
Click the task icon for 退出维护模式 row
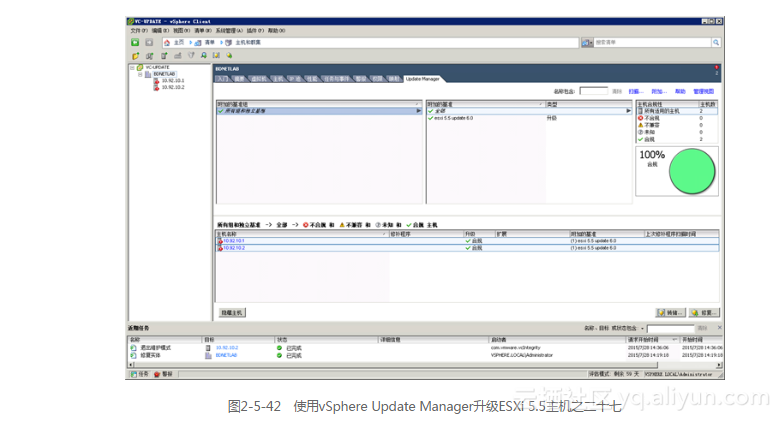point(133,348)
